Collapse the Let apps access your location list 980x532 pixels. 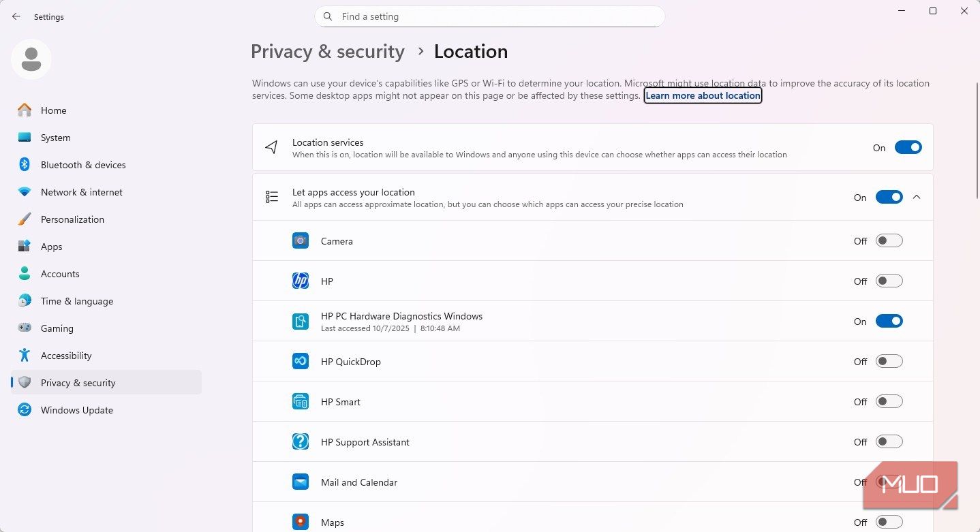[917, 198]
